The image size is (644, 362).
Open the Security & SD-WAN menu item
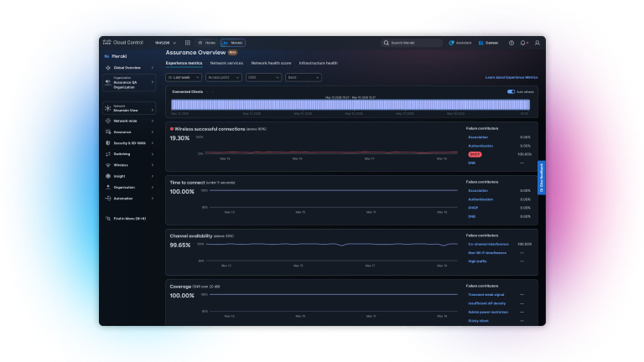pyautogui.click(x=129, y=143)
